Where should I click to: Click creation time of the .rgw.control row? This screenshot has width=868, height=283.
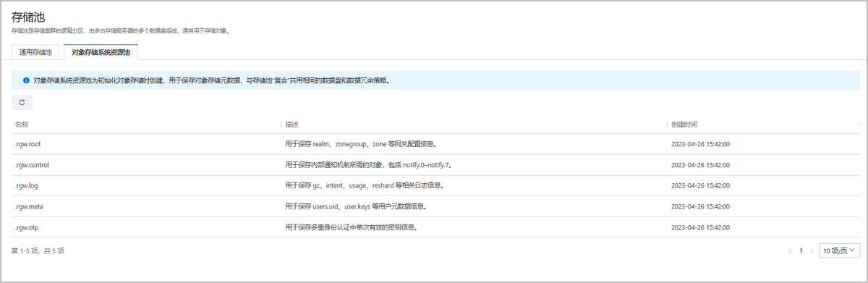pos(701,165)
